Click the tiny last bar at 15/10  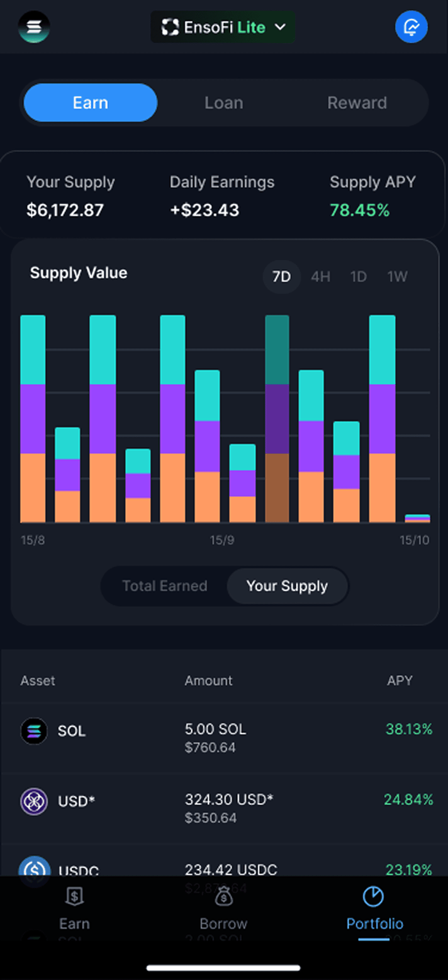417,518
